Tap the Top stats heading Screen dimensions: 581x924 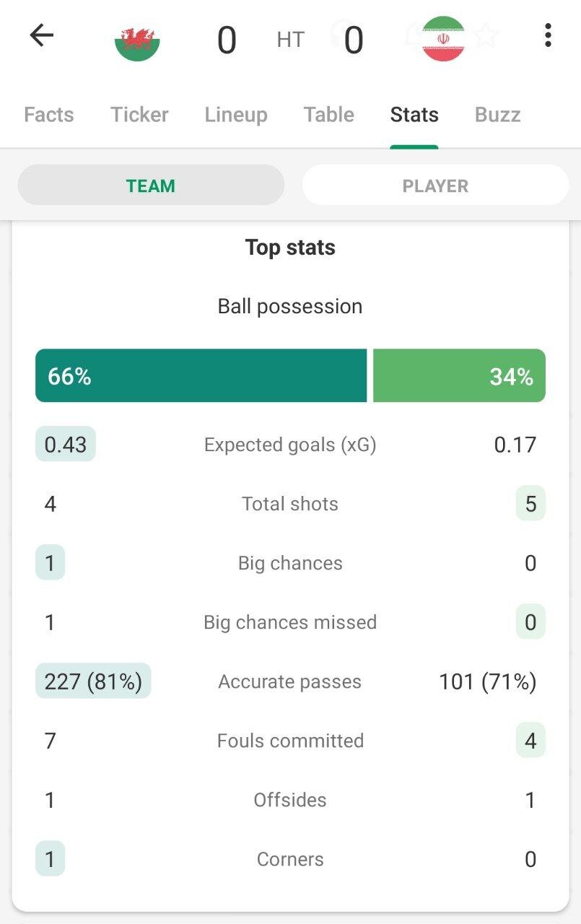[290, 248]
